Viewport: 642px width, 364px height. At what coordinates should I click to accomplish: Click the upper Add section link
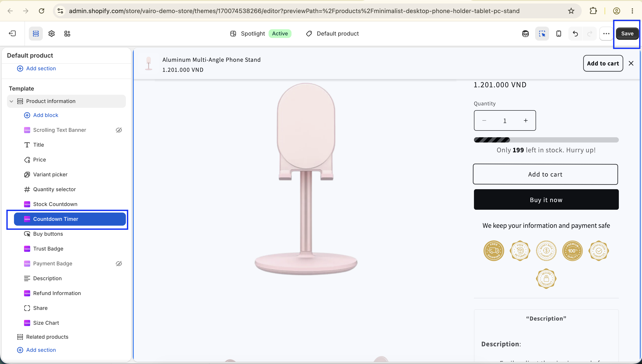[x=36, y=69]
